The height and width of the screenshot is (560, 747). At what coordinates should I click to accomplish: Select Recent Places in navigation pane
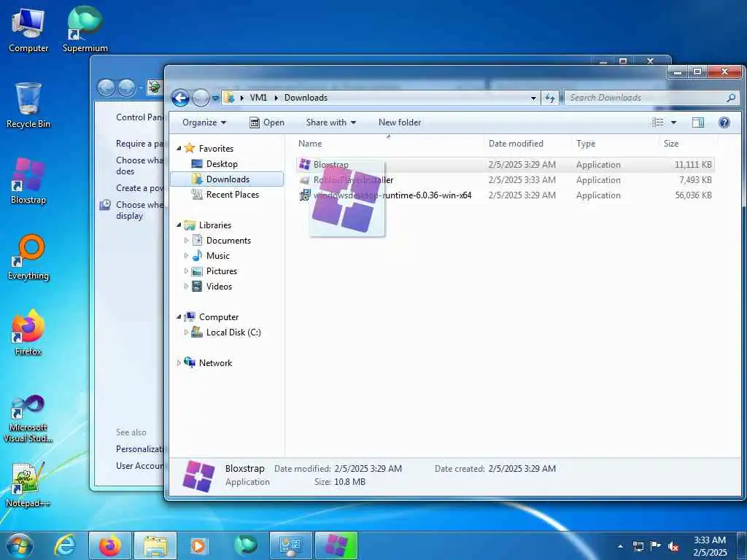[233, 194]
